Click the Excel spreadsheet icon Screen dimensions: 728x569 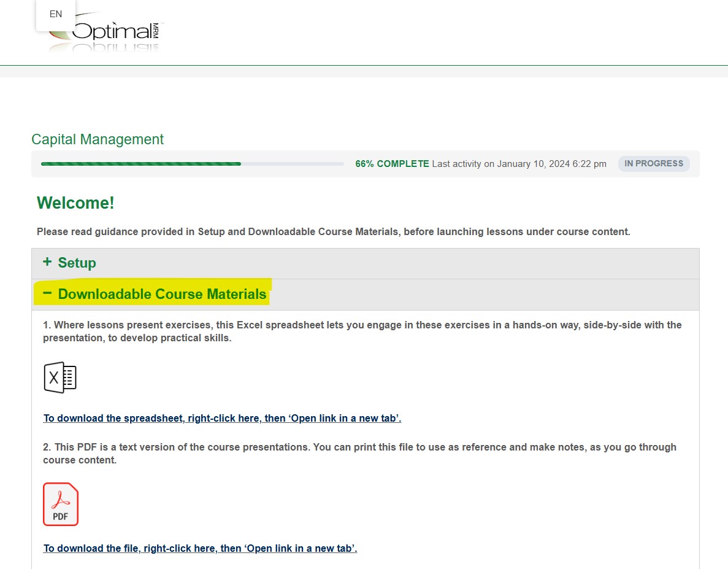[x=60, y=377]
